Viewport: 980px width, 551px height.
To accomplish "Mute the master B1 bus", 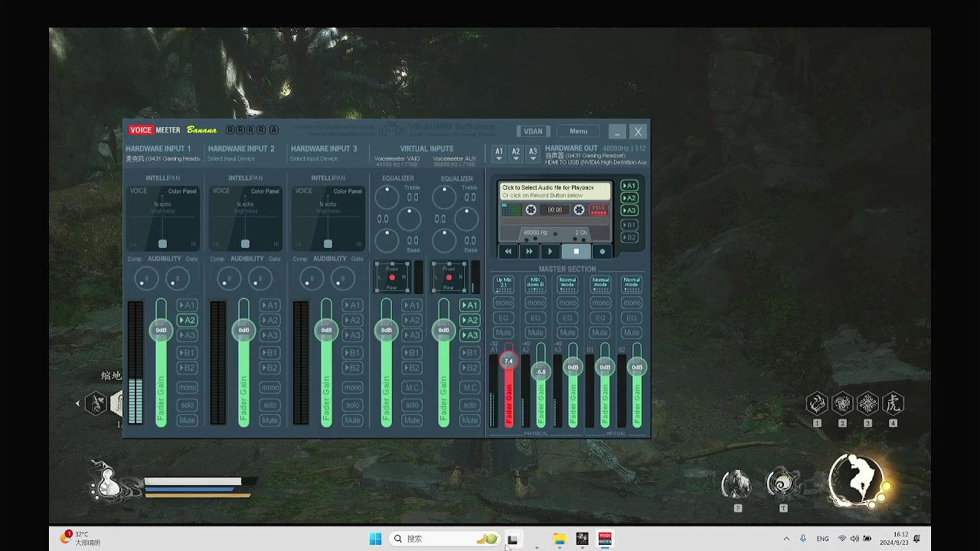I will pyautogui.click(x=599, y=333).
